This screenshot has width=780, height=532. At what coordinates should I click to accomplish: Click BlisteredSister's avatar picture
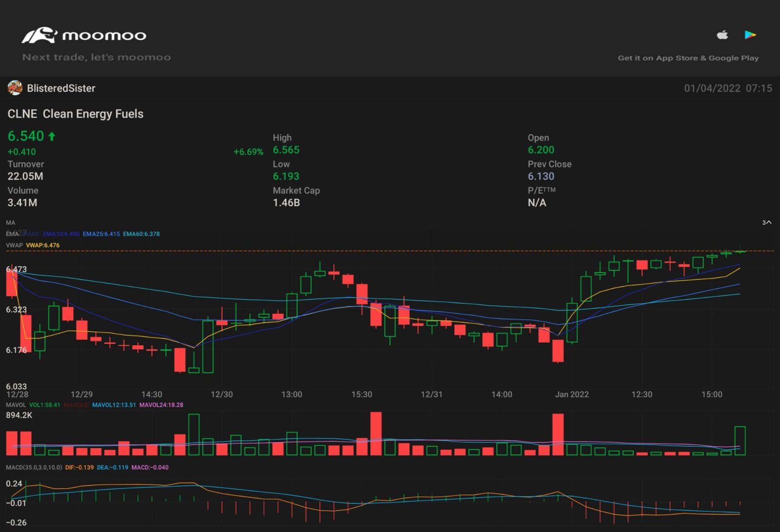pos(15,88)
